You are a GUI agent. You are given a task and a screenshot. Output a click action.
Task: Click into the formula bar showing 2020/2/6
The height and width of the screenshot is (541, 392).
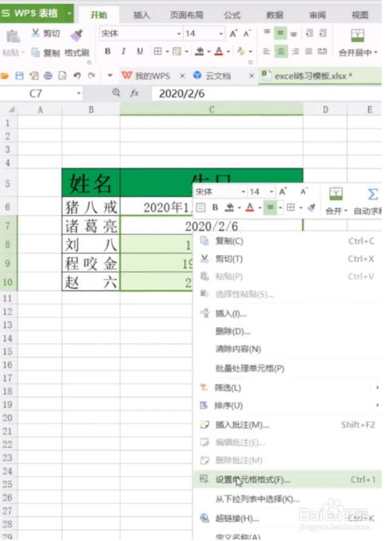tap(266, 94)
